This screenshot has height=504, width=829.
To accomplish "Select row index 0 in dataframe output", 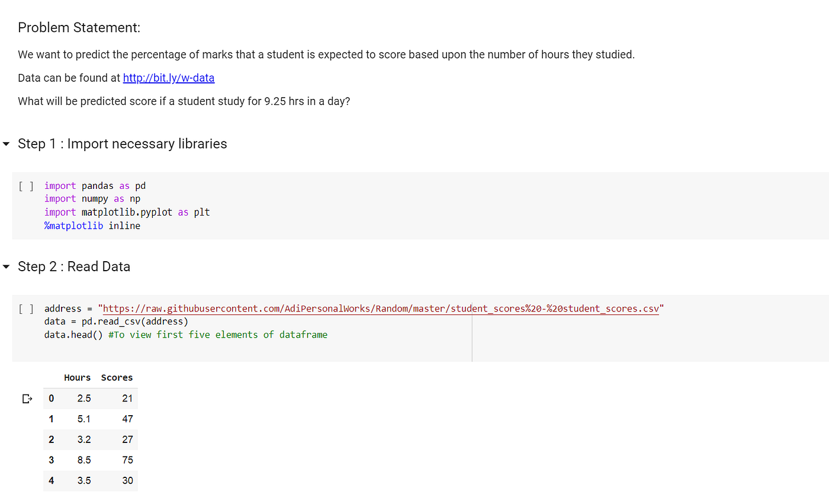I will 51,399.
